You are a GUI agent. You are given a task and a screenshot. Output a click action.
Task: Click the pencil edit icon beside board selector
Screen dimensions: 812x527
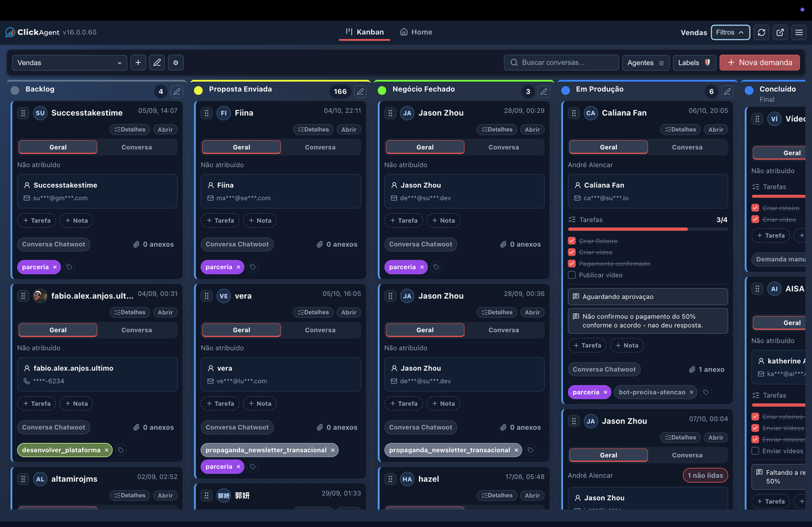pos(157,63)
